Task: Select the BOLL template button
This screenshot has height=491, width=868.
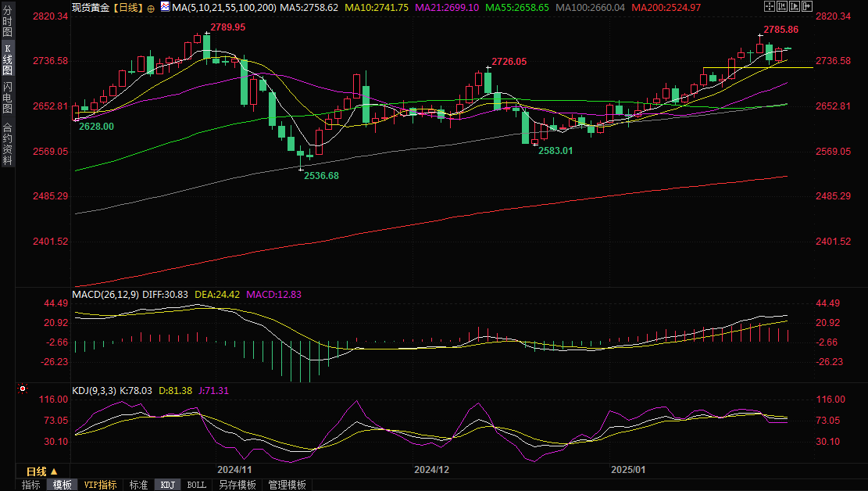Action: click(197, 485)
